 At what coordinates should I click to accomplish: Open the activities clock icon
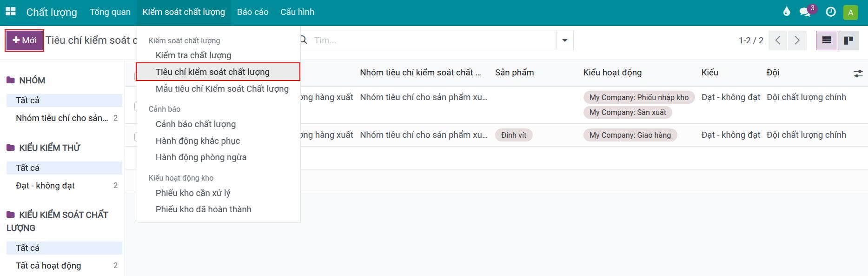[x=831, y=12]
